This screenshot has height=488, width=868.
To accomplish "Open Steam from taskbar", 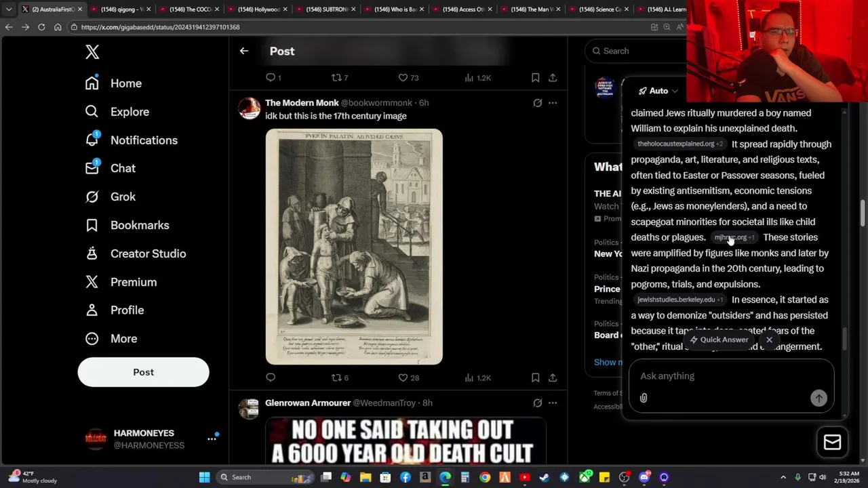I will [544, 477].
